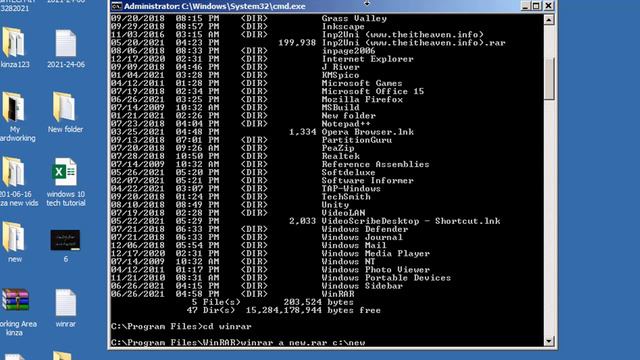Open the kinza123 folder on desktop

[14, 47]
